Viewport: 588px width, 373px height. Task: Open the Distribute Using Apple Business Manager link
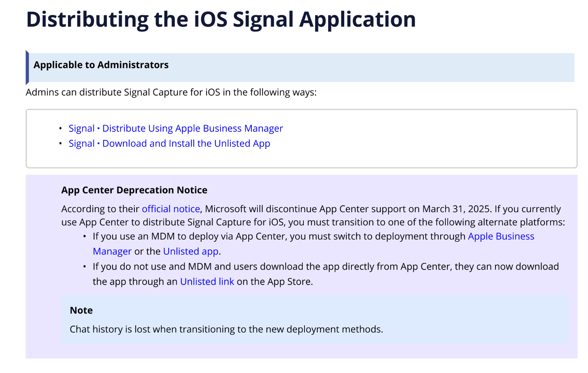(176, 128)
